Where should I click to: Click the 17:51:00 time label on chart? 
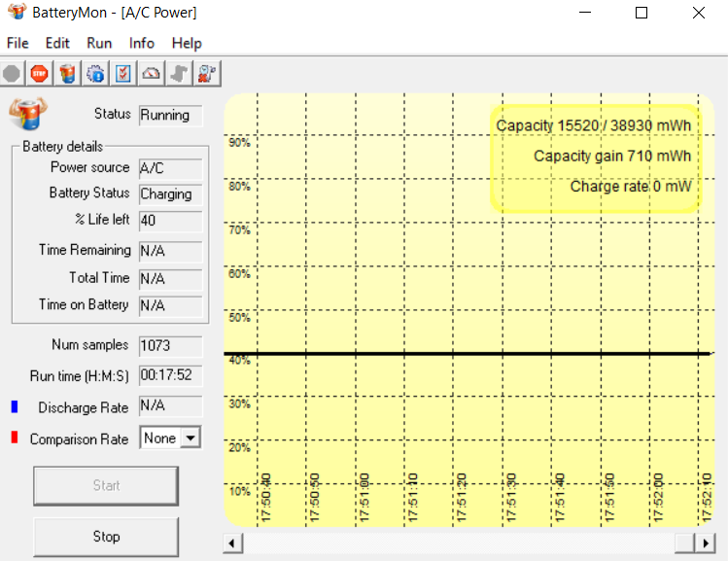click(364, 498)
